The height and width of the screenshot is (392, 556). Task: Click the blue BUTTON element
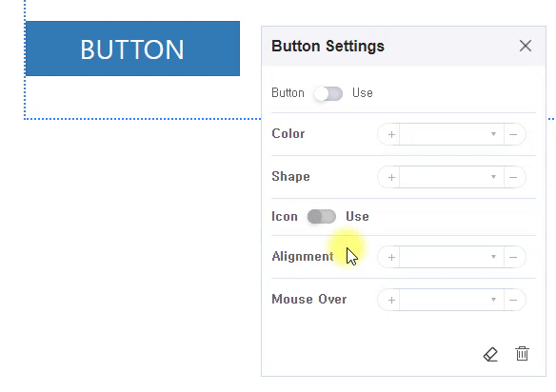point(132,49)
